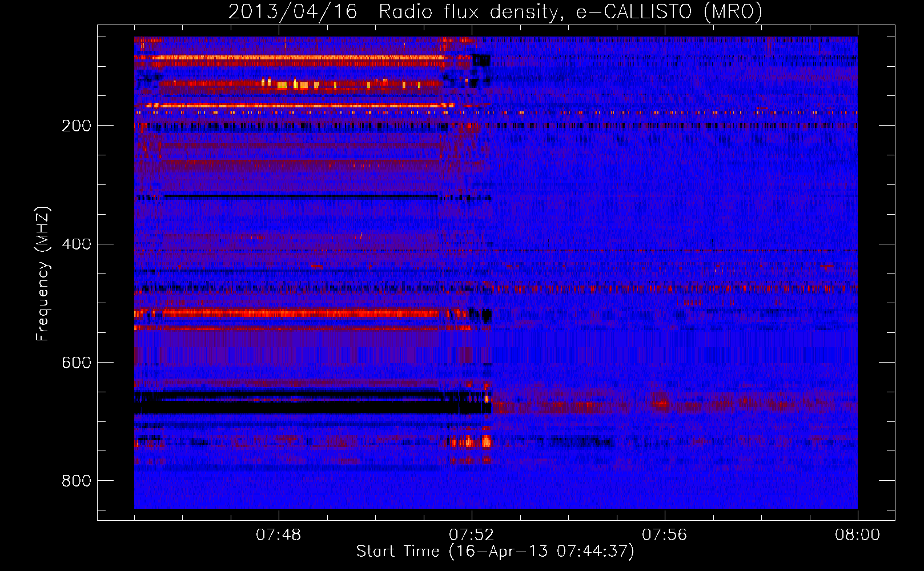Click the 'Start Time (16-Apr-13 07:44:37)' label
Screen dimensions: 924x571
(495, 552)
